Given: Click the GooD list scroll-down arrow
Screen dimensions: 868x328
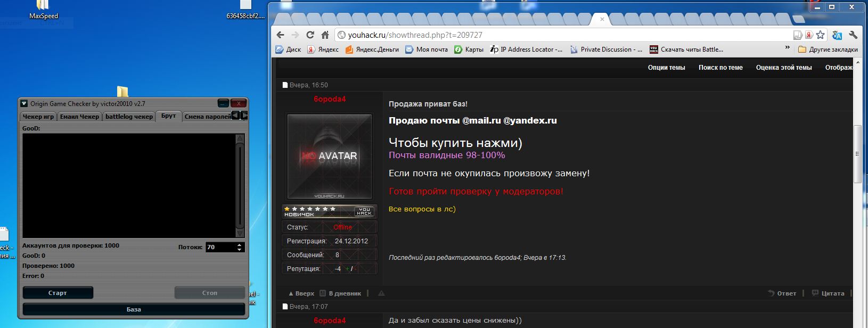Looking at the screenshot, I should pyautogui.click(x=240, y=233).
